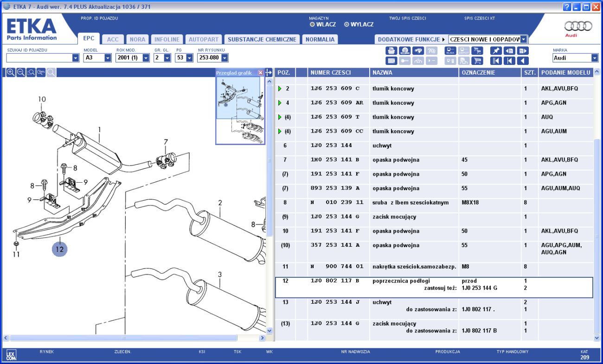The image size is (603, 364).
Task: Switch to the AUTOPART tab
Action: (x=204, y=39)
